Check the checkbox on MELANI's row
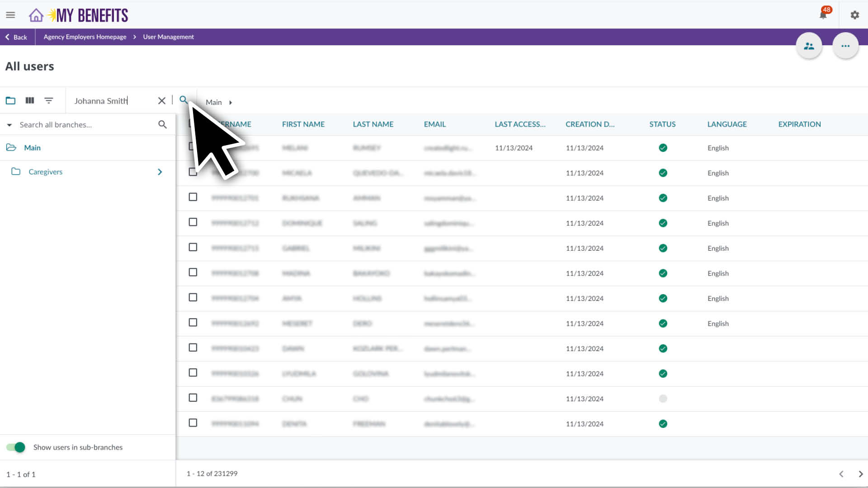The height and width of the screenshot is (488, 868). (193, 146)
